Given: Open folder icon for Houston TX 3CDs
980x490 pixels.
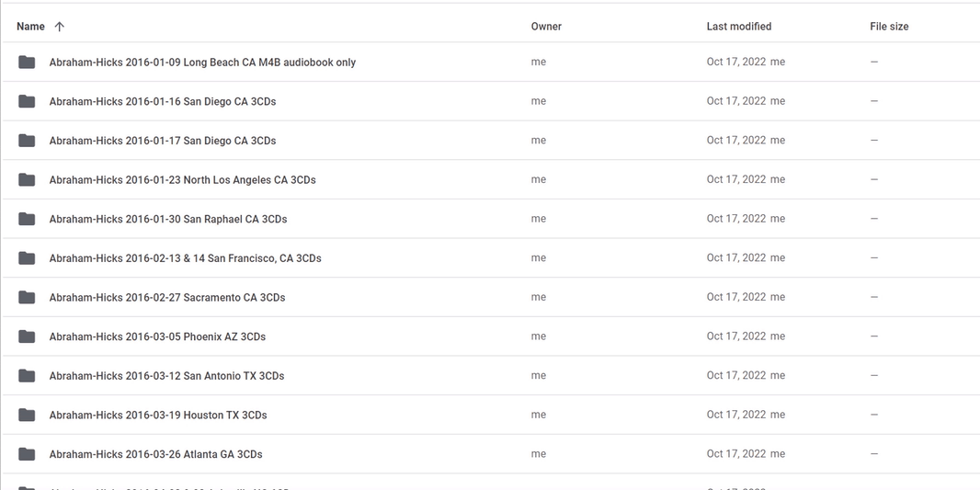Looking at the screenshot, I should pyautogui.click(x=27, y=416).
